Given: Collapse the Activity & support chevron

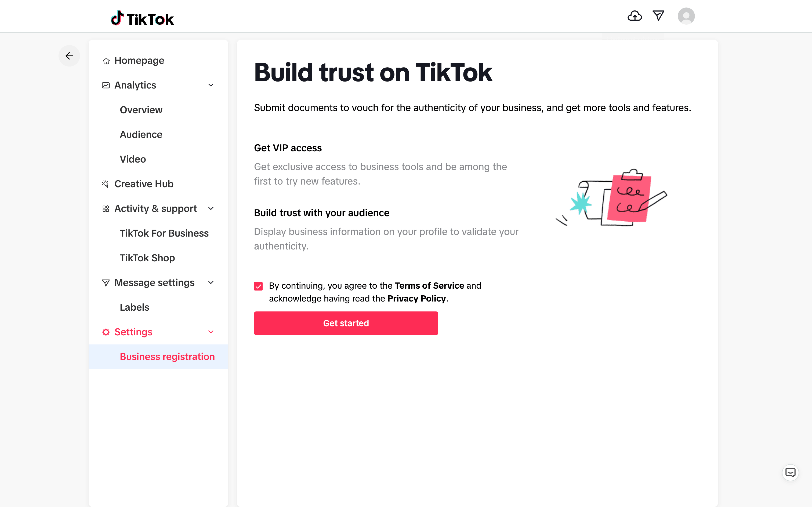Looking at the screenshot, I should [x=211, y=209].
